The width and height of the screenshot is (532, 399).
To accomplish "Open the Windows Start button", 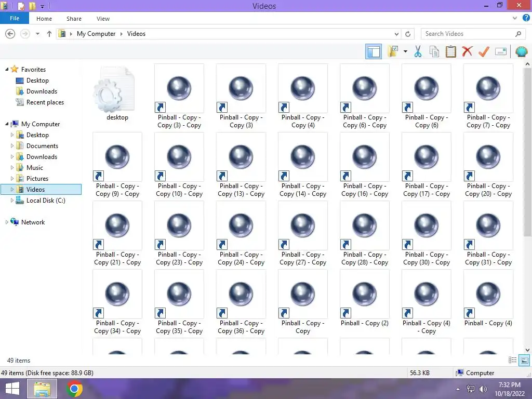I will pyautogui.click(x=12, y=389).
